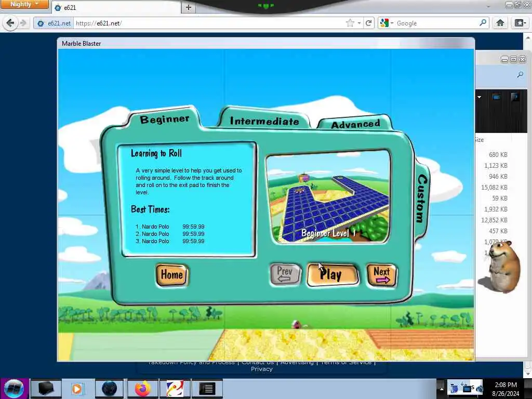Screen dimensions: 532x399
Task: Select the e621 browser tab
Action: 115,7
